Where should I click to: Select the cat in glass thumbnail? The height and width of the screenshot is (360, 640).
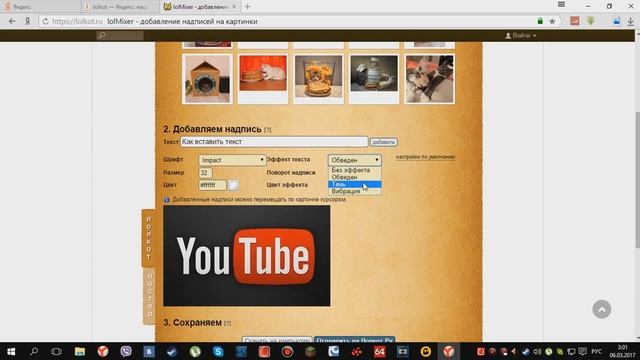(x=318, y=79)
